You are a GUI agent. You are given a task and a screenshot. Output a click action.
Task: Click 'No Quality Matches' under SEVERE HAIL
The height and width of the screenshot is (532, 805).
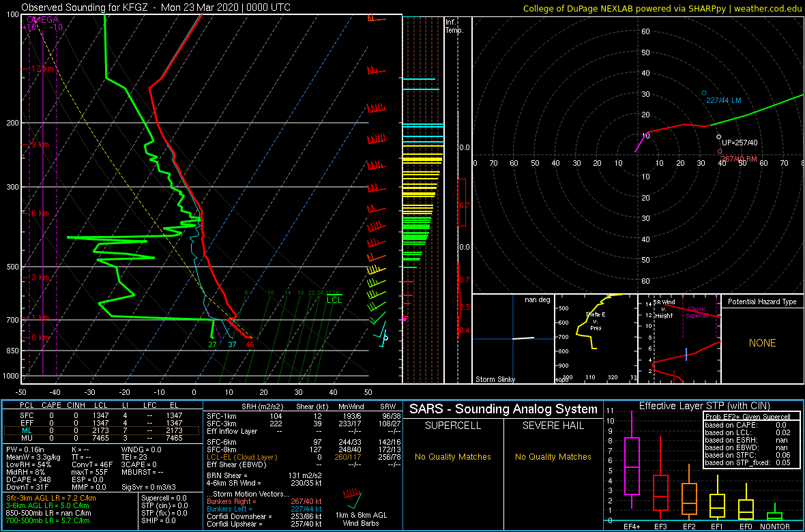(x=554, y=457)
